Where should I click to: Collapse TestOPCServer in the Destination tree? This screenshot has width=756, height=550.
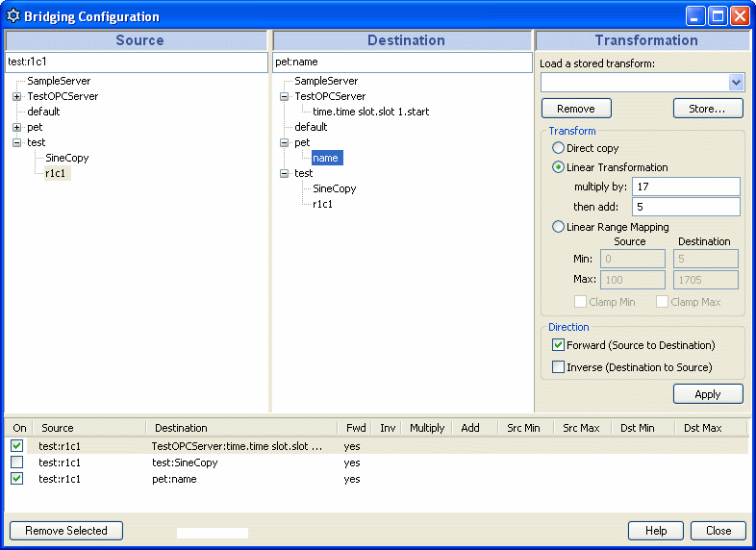(285, 96)
